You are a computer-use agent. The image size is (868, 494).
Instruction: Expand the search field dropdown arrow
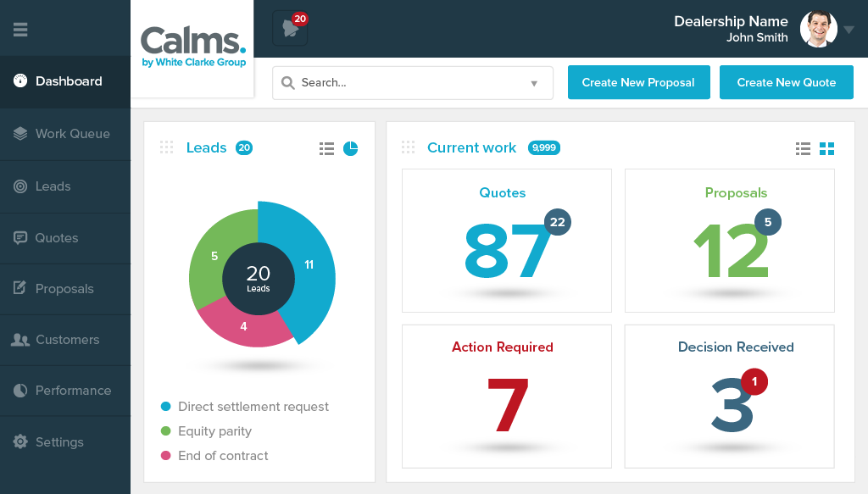coord(534,82)
